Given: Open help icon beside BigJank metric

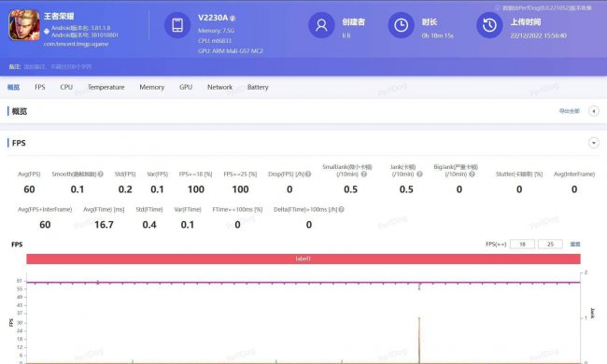Looking at the screenshot, I should click(x=472, y=175).
